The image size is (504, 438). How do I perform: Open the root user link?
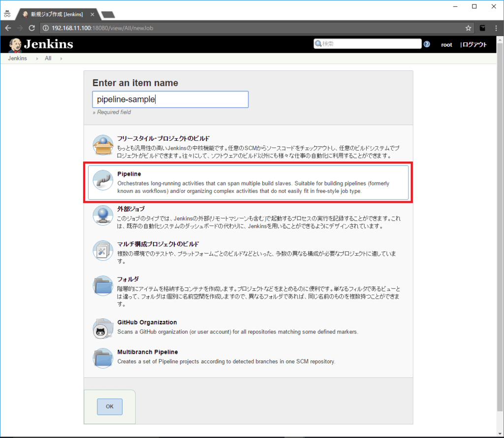click(446, 45)
